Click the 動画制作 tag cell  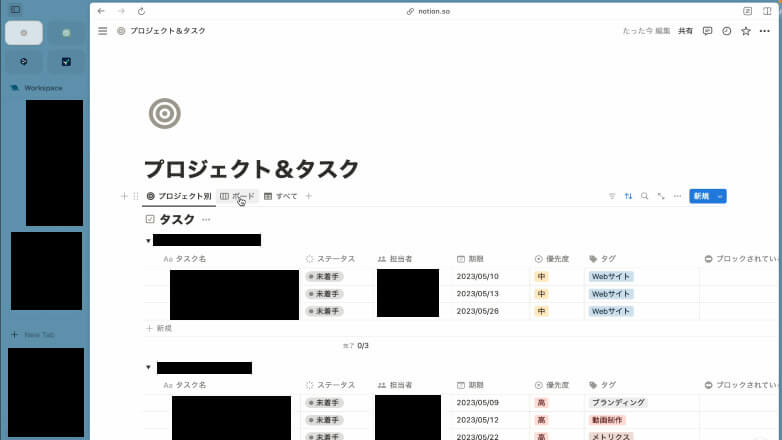[607, 420]
